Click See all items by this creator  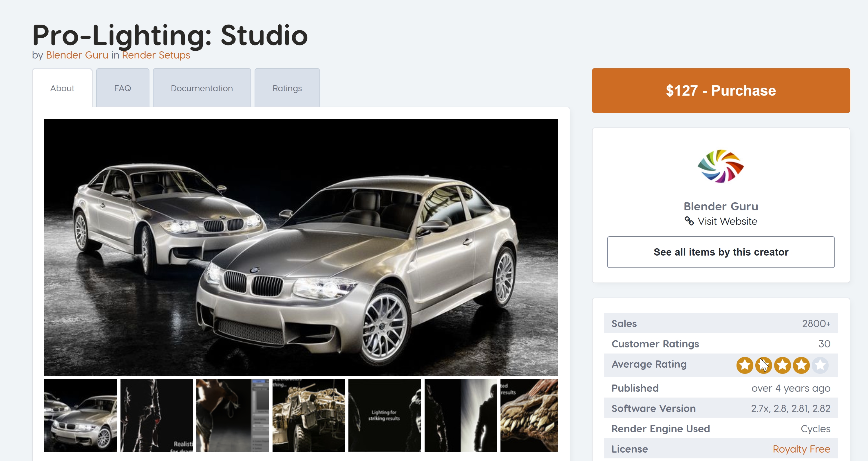pos(720,252)
